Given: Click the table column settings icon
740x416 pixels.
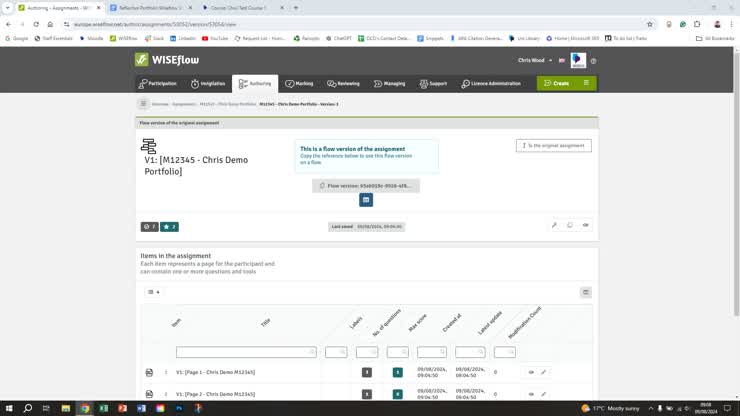Looking at the screenshot, I should (x=586, y=292).
